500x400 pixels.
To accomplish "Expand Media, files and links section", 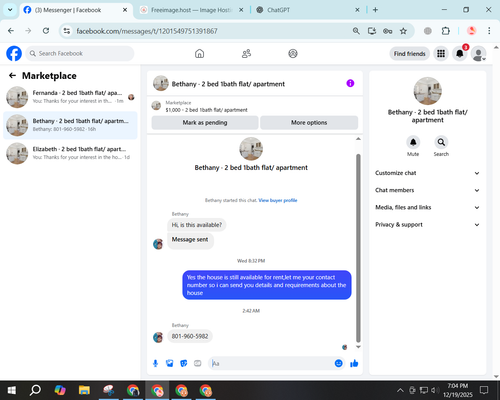I will tap(427, 207).
